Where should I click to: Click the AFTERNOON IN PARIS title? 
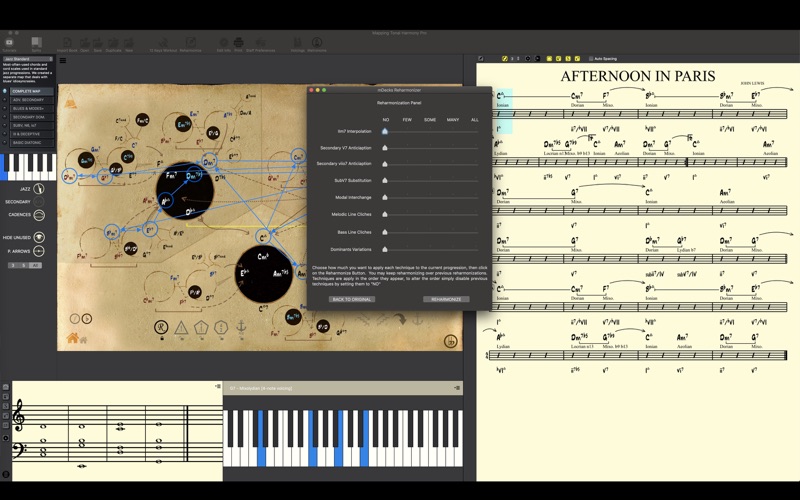(x=638, y=76)
